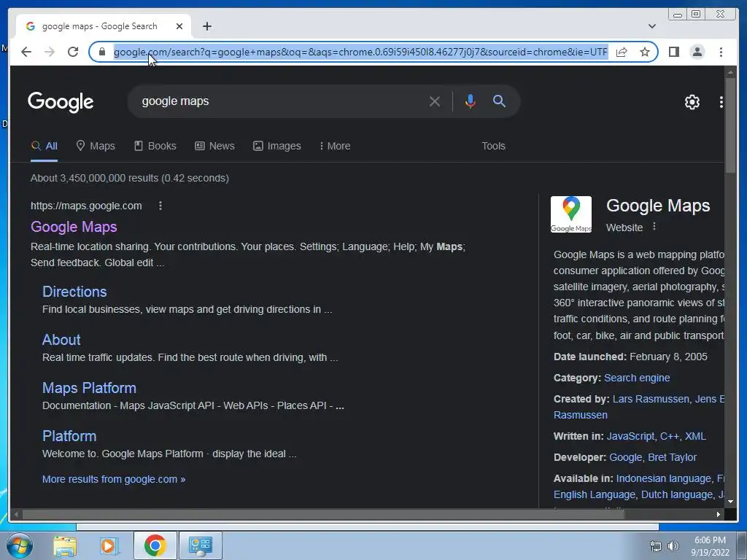Go back to the previous page
Viewport: 747px width, 560px height.
pyautogui.click(x=26, y=52)
